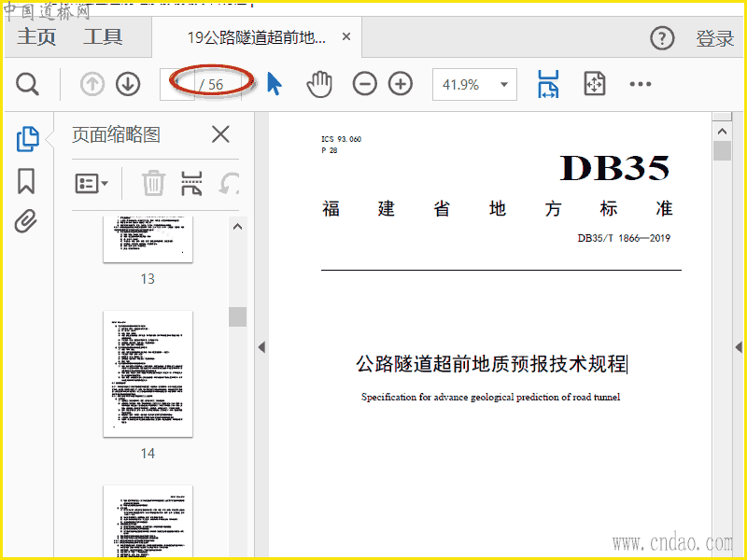Screen dimensions: 747x560
Task: Switch to the 工具 tab
Action: coord(103,37)
